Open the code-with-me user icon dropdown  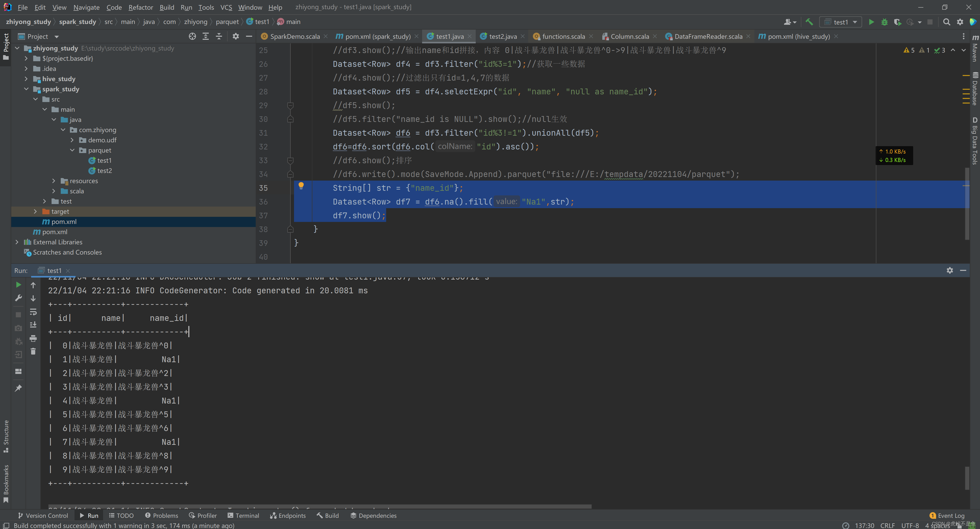point(790,22)
